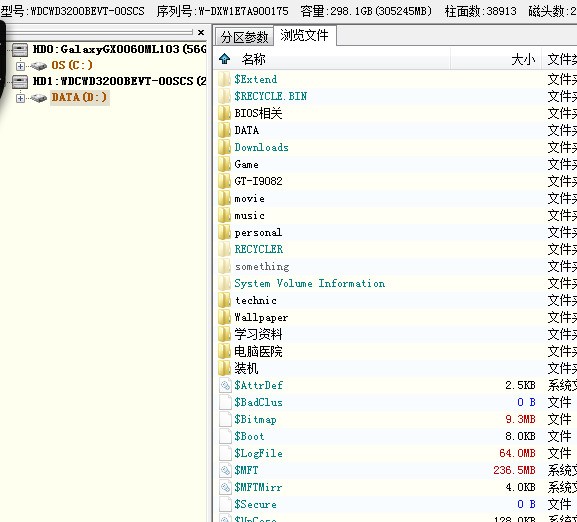Click the $AttrDef system file icon

click(x=225, y=385)
